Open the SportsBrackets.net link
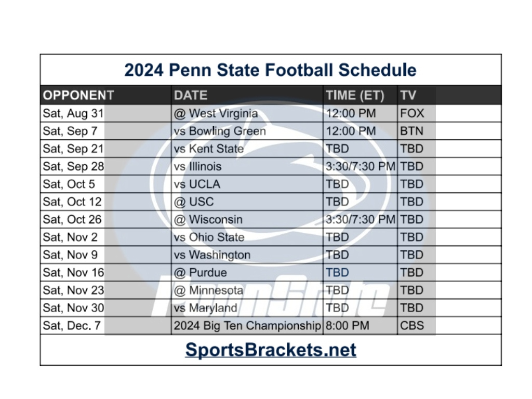The image size is (532, 399). point(271,350)
